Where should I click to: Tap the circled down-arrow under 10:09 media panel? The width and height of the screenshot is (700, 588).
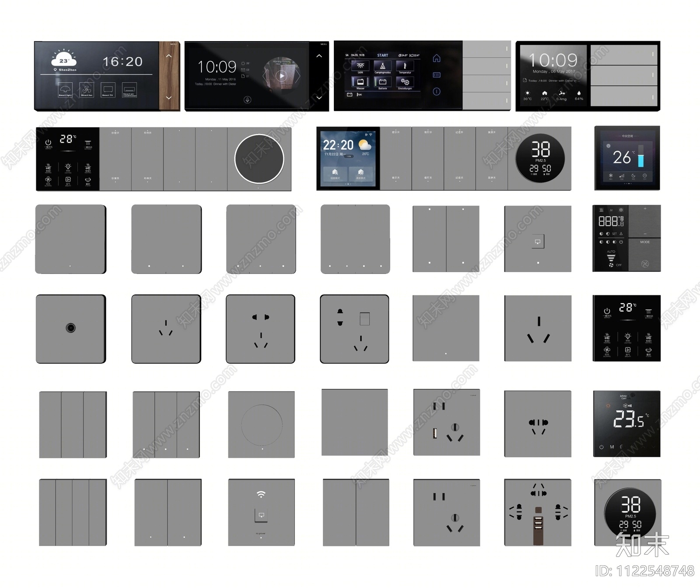247,100
